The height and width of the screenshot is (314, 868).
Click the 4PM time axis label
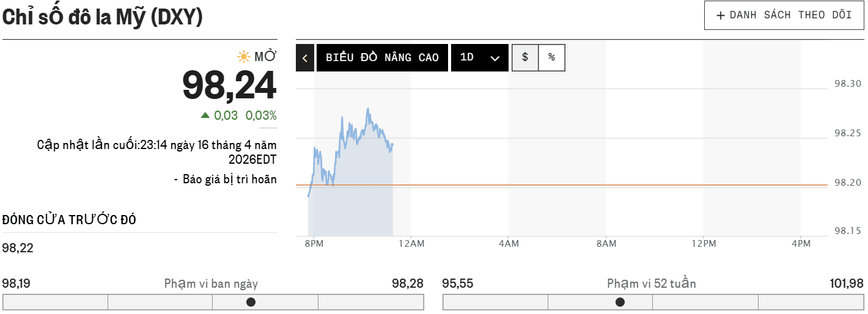tap(801, 244)
